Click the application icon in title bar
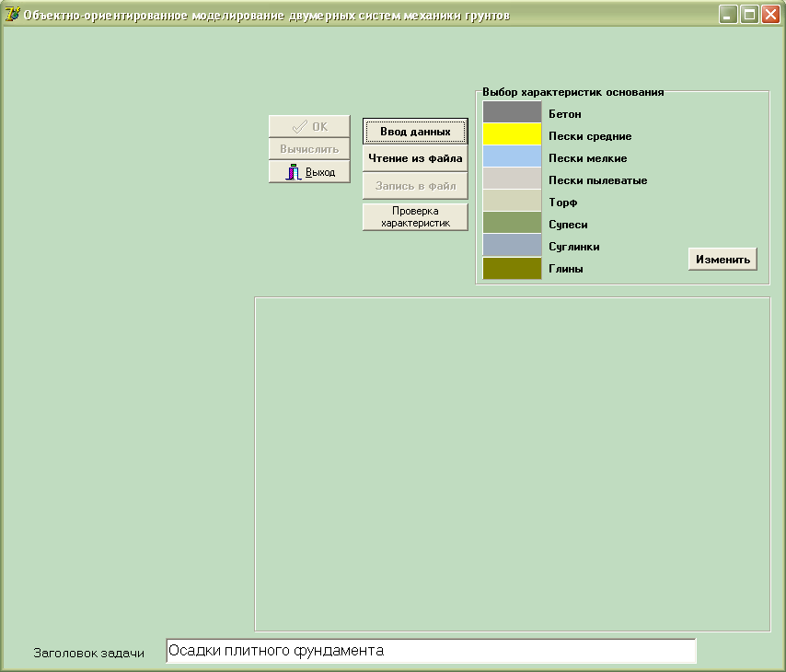The image size is (786, 672). click(12, 15)
